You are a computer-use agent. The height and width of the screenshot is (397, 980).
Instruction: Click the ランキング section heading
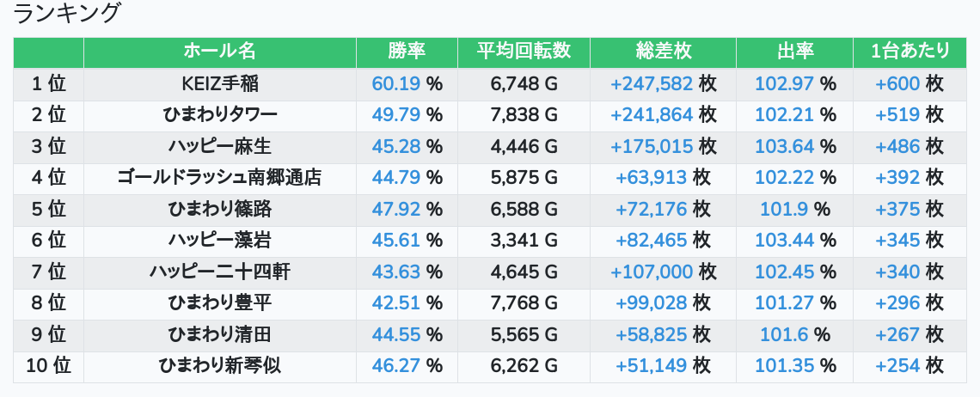(x=68, y=14)
